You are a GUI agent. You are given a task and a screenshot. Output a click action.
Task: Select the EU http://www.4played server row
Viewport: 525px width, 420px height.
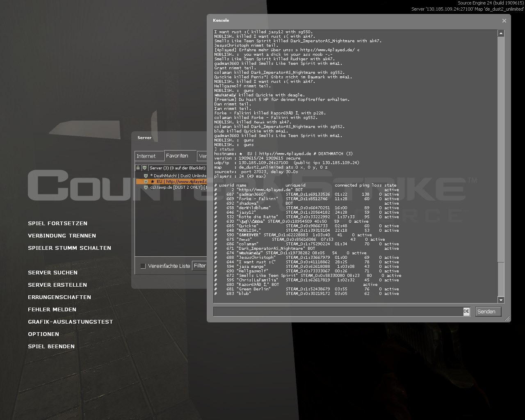(171, 181)
